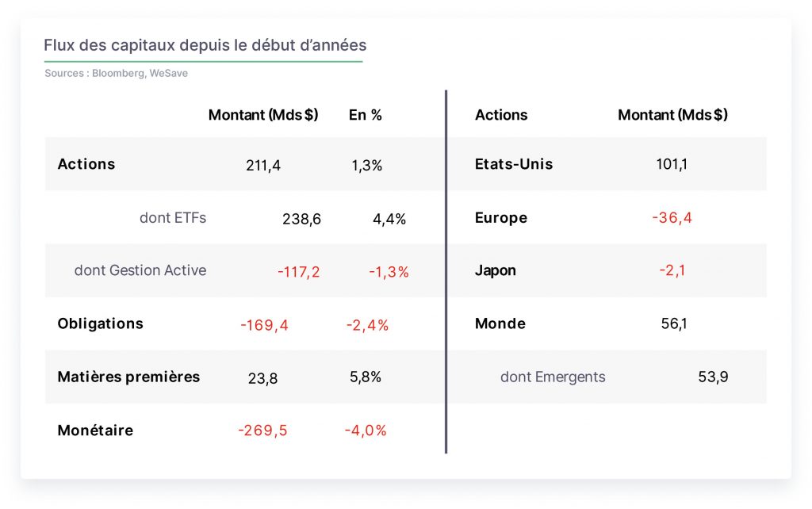
Task: Click the title Flux des capitaux depuis le début d'années
Action: click(x=205, y=45)
